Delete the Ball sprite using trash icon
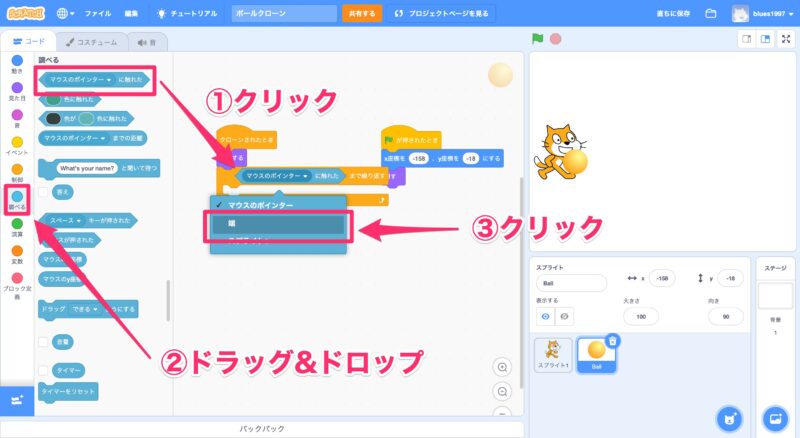This screenshot has width=800, height=438. point(613,341)
